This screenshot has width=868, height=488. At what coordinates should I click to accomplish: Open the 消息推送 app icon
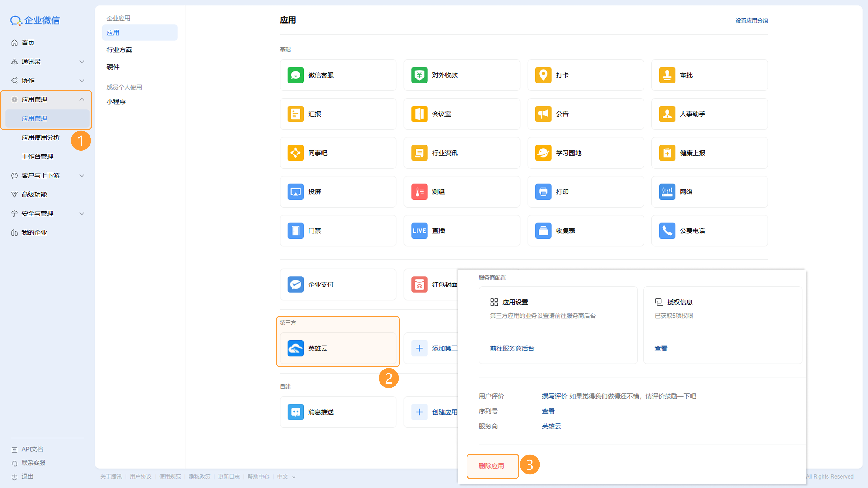pyautogui.click(x=295, y=412)
